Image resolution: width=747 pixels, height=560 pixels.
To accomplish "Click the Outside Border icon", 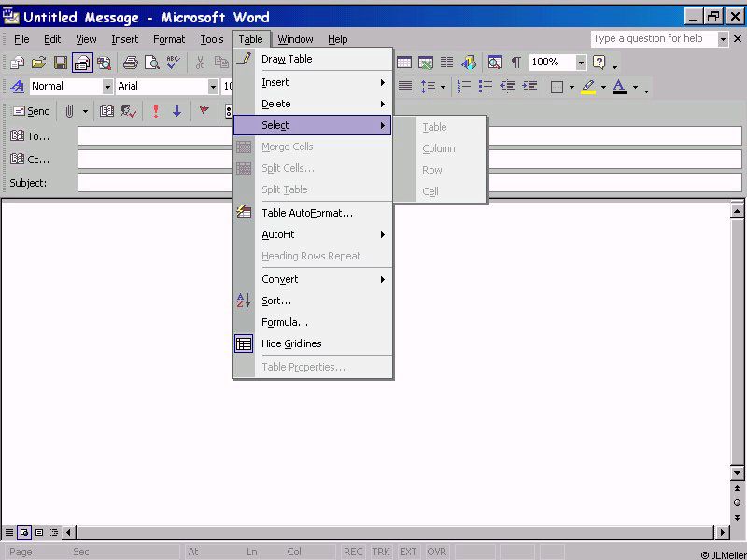I will [557, 87].
